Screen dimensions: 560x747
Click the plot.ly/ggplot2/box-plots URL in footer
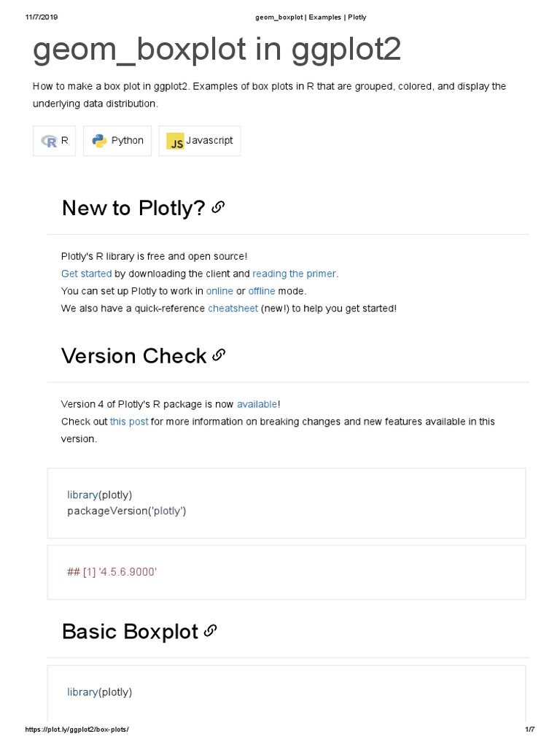pyautogui.click(x=77, y=729)
